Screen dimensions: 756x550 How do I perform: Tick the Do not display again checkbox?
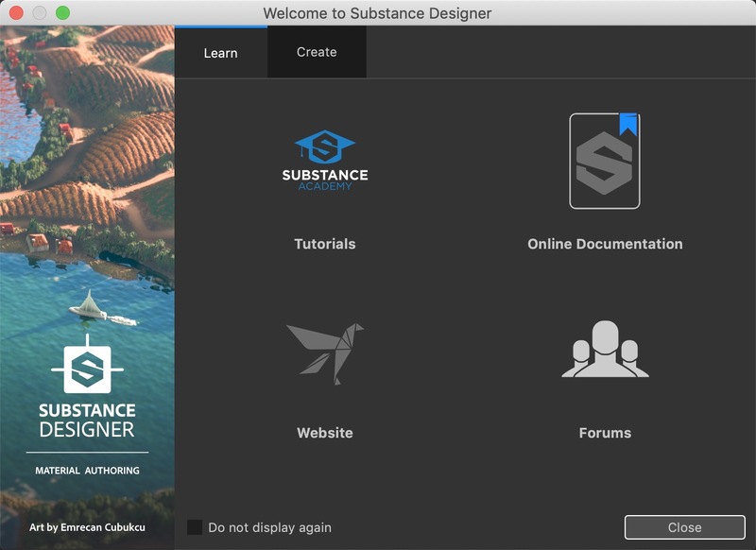(x=195, y=527)
